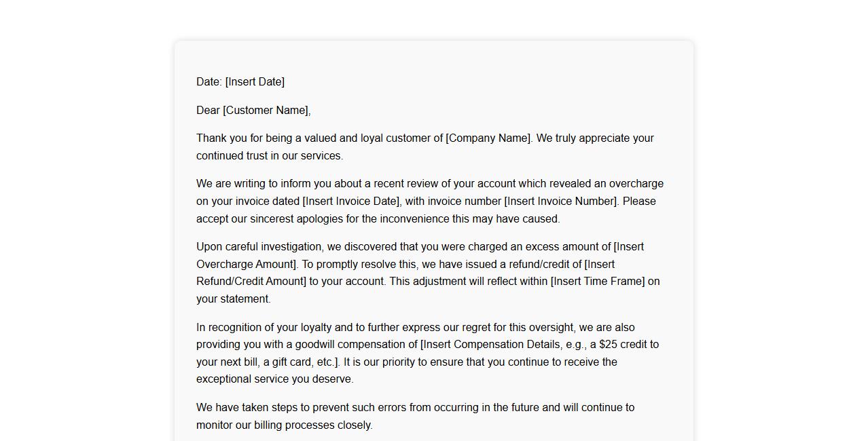868x441 pixels.
Task: Click the [Insert Time Frame] placeholder
Action: [x=598, y=282]
